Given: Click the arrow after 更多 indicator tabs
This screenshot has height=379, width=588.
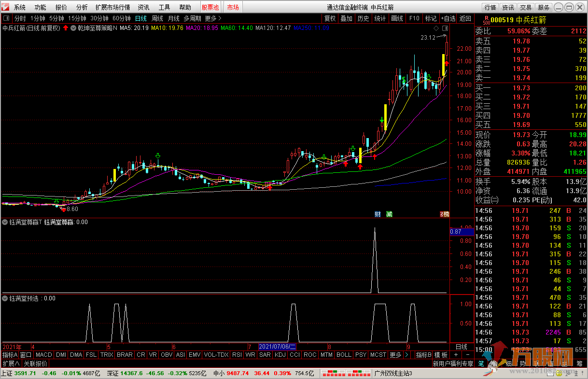Looking at the screenshot, I should point(406,355).
